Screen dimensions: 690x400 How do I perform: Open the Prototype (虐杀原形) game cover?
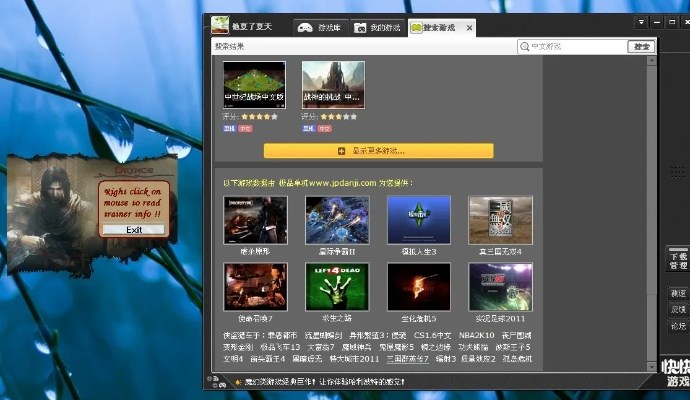click(x=255, y=220)
